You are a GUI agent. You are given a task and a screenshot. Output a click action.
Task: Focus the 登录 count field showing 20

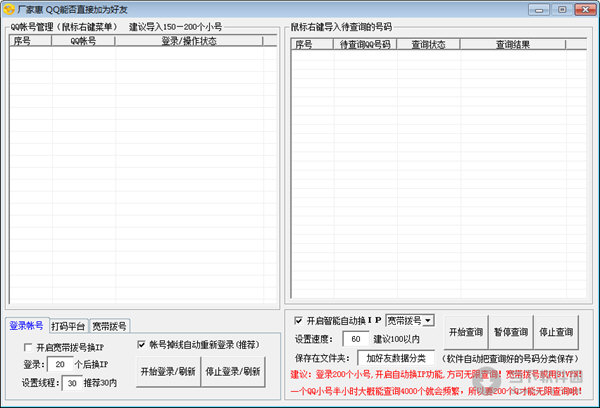click(x=60, y=364)
